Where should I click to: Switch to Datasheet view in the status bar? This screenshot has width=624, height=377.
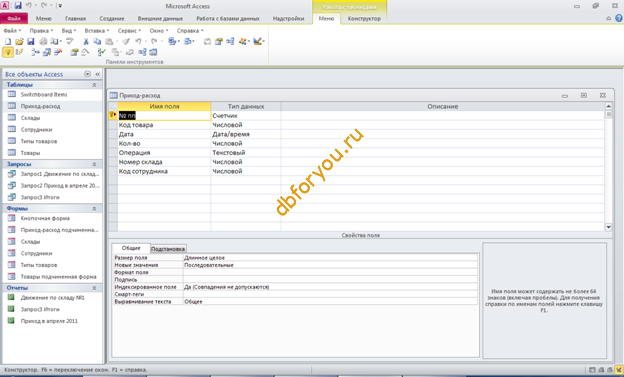tap(592, 370)
